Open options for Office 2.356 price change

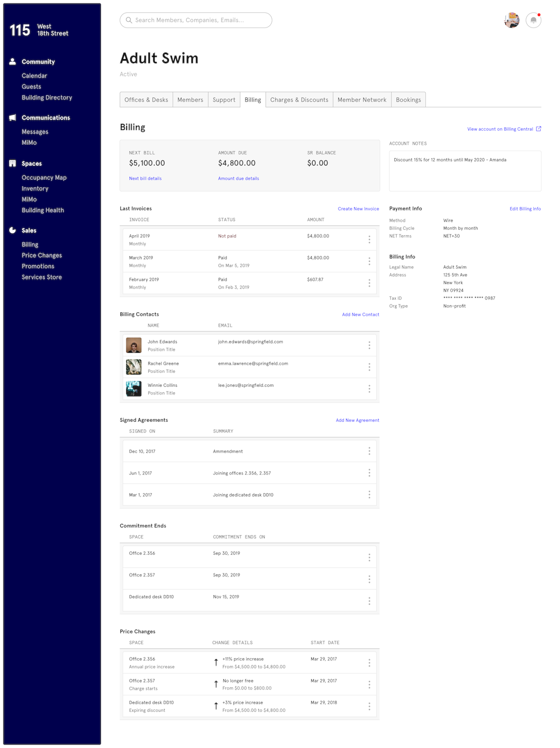coord(369,663)
